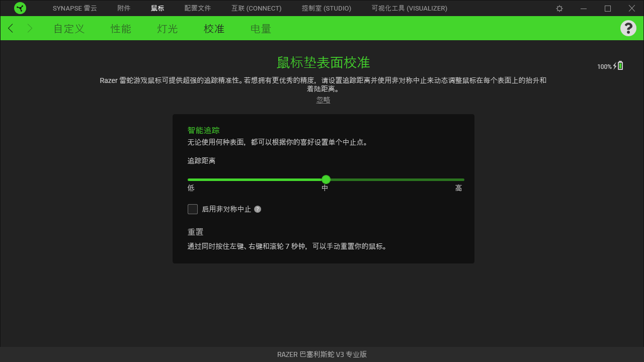Screen dimensions: 644x362
Task: Show tooltip icon beside 启用非对称中止
Action: coord(258,209)
